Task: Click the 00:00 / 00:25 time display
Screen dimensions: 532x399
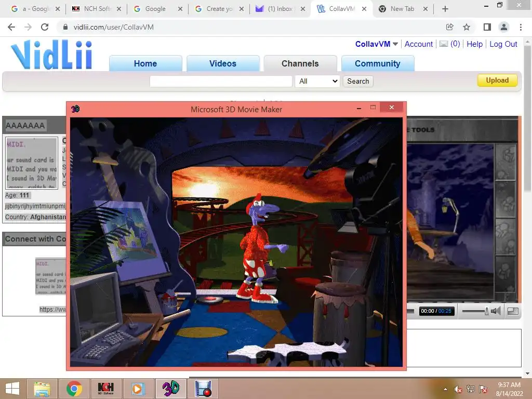Action: point(436,311)
